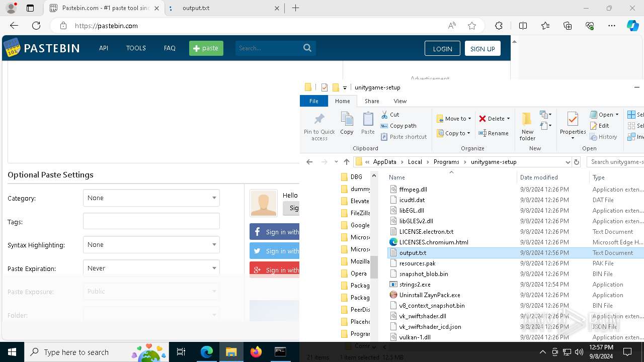644x362 pixels.
Task: Select Home ribbon tab
Action: coord(342,101)
